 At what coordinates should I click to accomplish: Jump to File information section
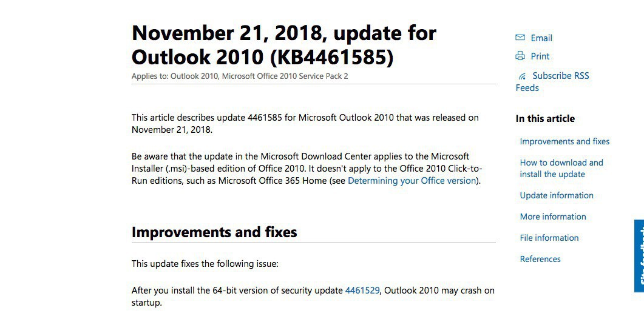point(549,238)
